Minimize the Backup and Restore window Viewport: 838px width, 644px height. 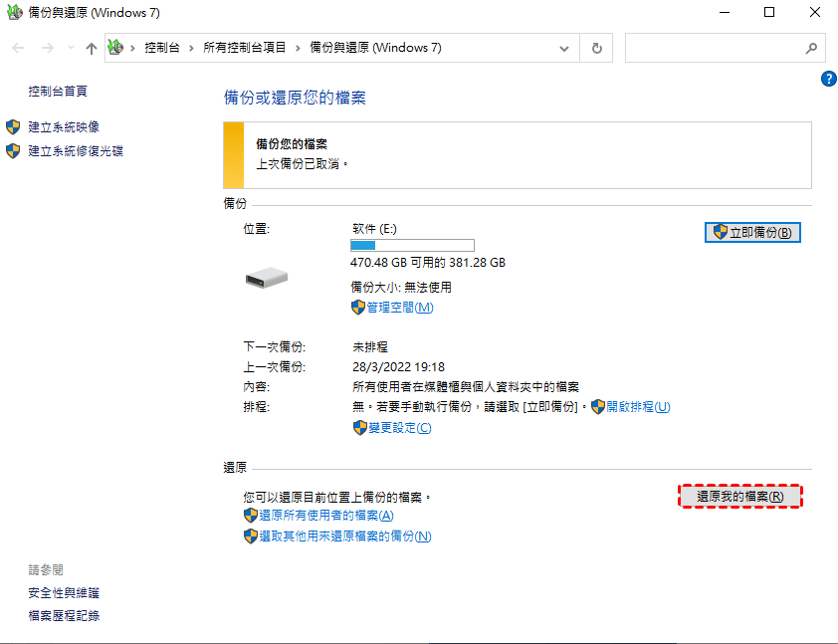(725, 12)
